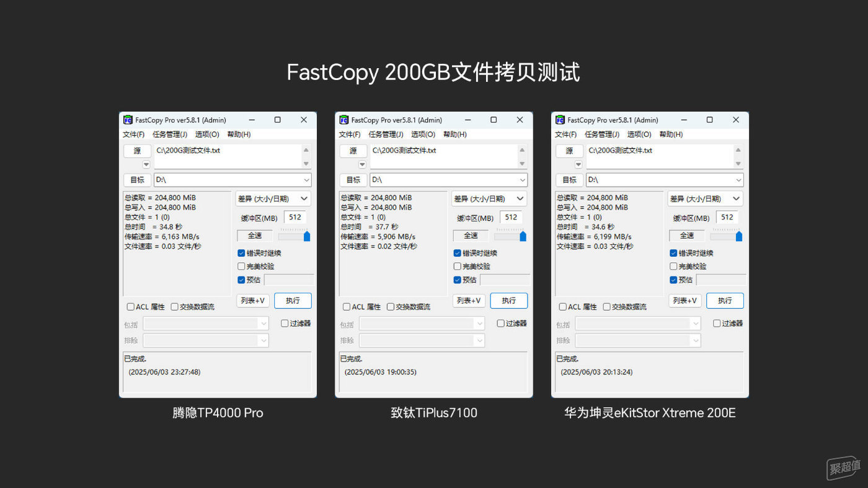The width and height of the screenshot is (868, 488).
Task: Click 源 button in TP4000 Pro window
Action: (x=137, y=151)
